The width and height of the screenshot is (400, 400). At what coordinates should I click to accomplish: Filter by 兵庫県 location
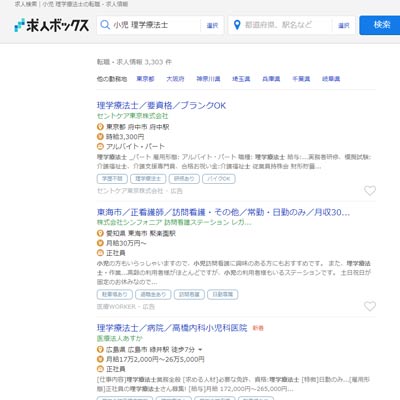(271, 79)
